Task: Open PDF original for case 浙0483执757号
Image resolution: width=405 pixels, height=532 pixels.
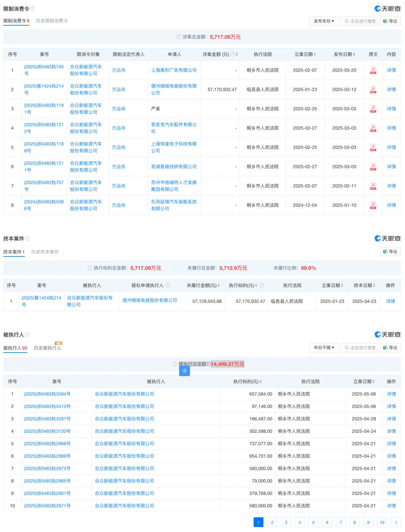Action: (373, 186)
